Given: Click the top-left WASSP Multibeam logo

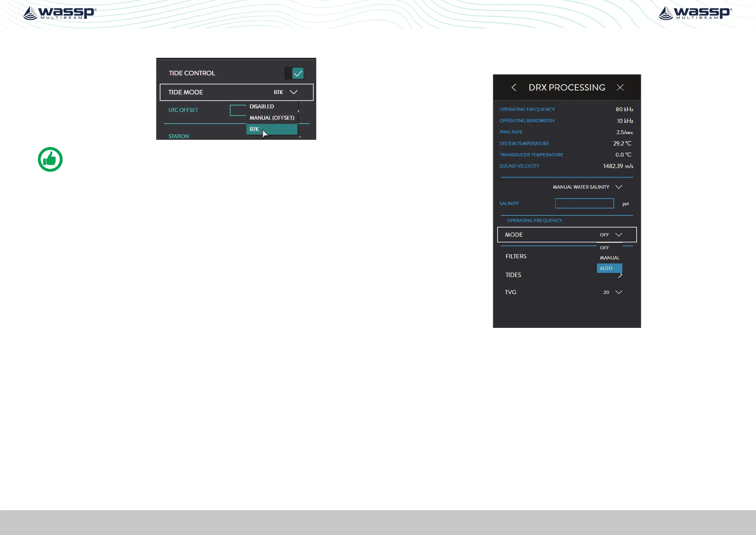Looking at the screenshot, I should pos(60,13).
